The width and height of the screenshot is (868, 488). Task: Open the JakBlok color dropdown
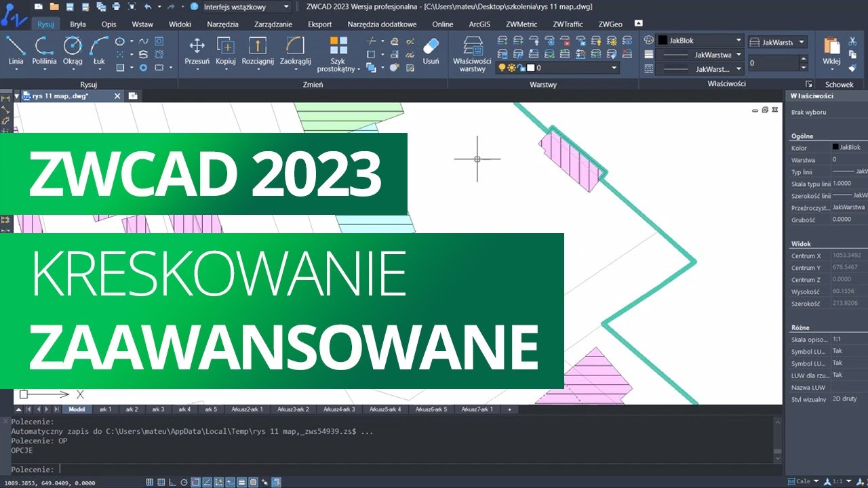[698, 41]
